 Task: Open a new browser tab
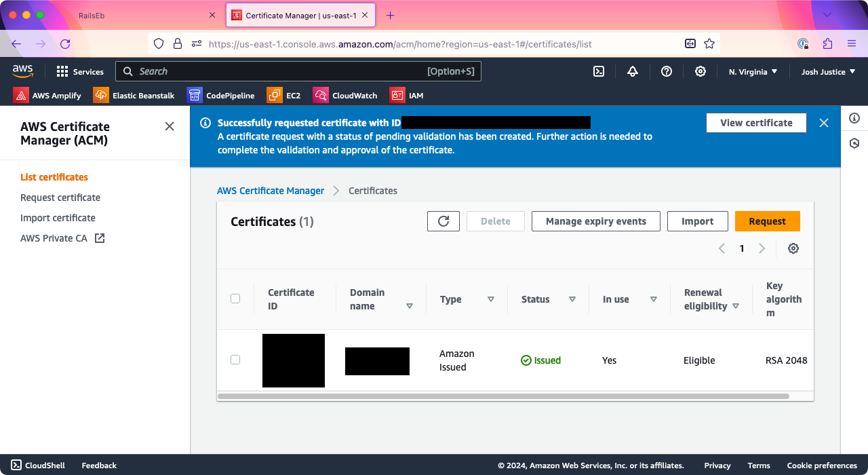(x=390, y=15)
